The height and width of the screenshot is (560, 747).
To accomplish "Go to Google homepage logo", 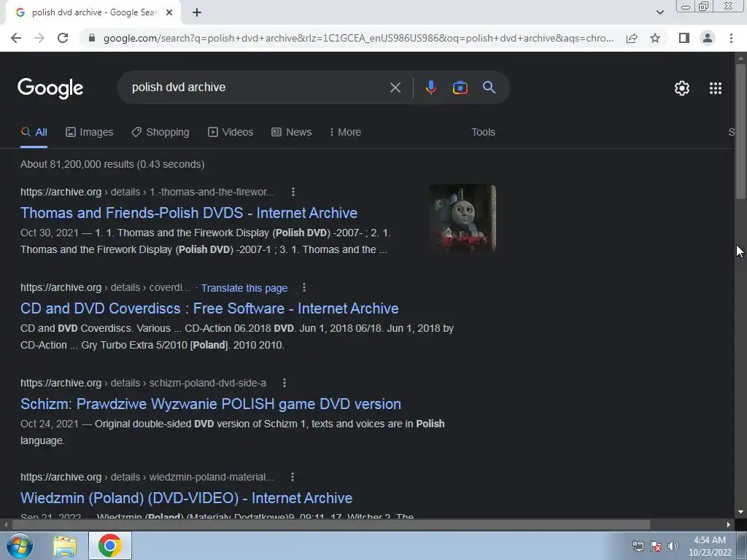I will 50,88.
